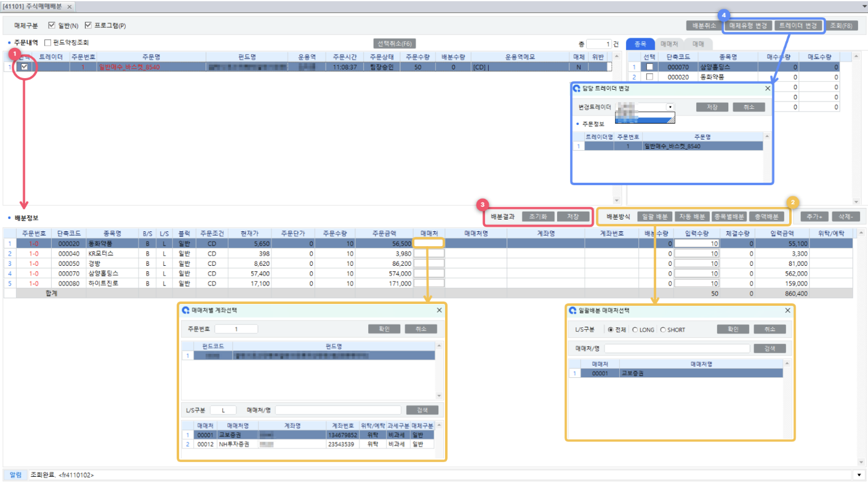The width and height of the screenshot is (868, 483).
Task: Switch to the 종목 tab
Action: 640,44
